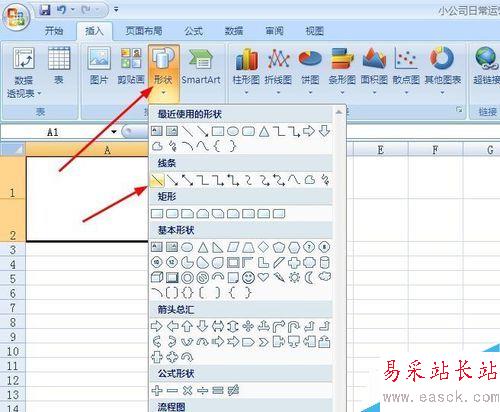The image size is (500, 412).
Task: Insert a SmartArt graphic
Action: (x=201, y=66)
